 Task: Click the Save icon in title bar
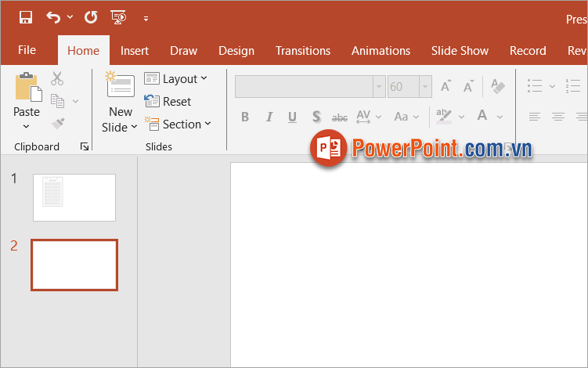(26, 17)
